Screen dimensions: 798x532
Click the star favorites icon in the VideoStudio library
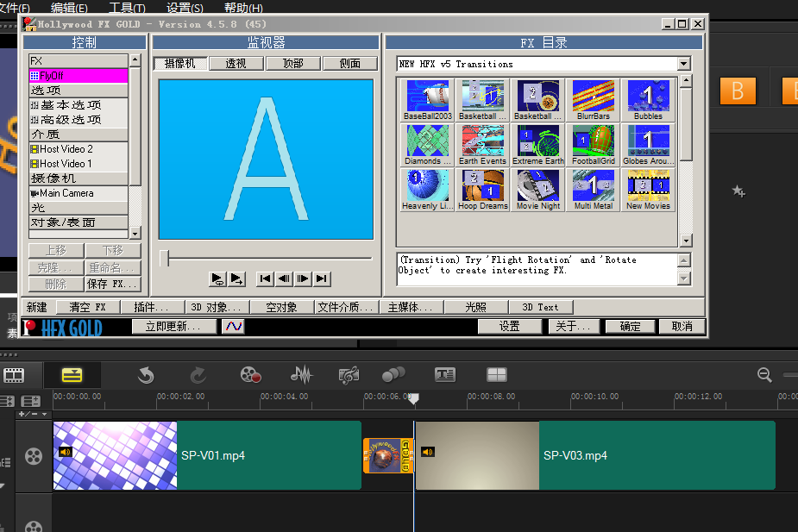738,191
